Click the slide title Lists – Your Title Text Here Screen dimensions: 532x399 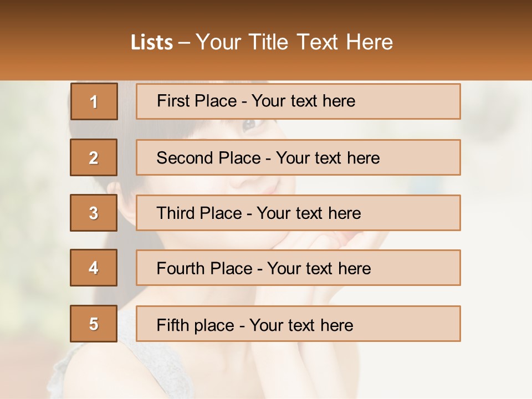262,42
